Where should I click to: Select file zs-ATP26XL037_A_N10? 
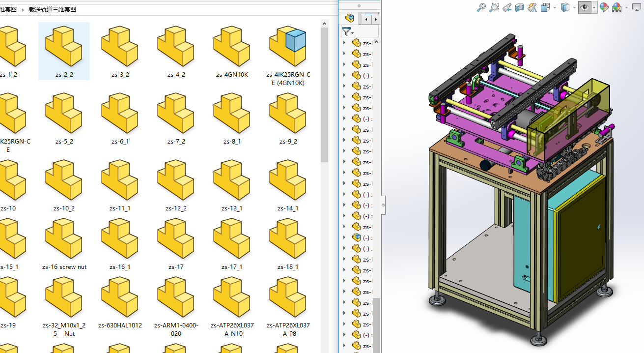pos(232,307)
